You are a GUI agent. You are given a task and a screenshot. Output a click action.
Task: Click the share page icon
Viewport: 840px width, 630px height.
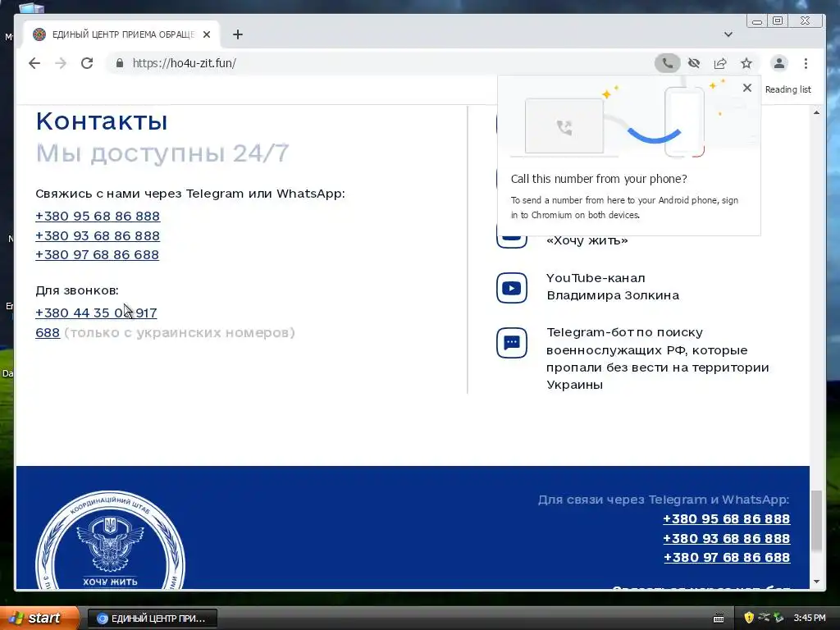point(720,63)
